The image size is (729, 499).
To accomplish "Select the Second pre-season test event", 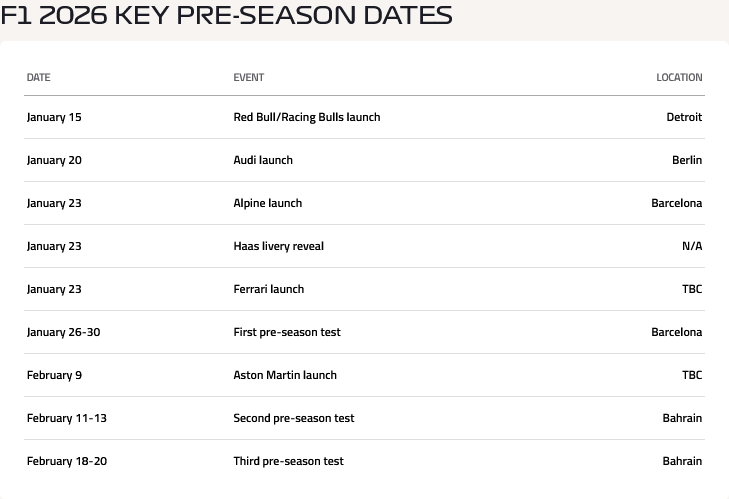I will [x=293, y=418].
